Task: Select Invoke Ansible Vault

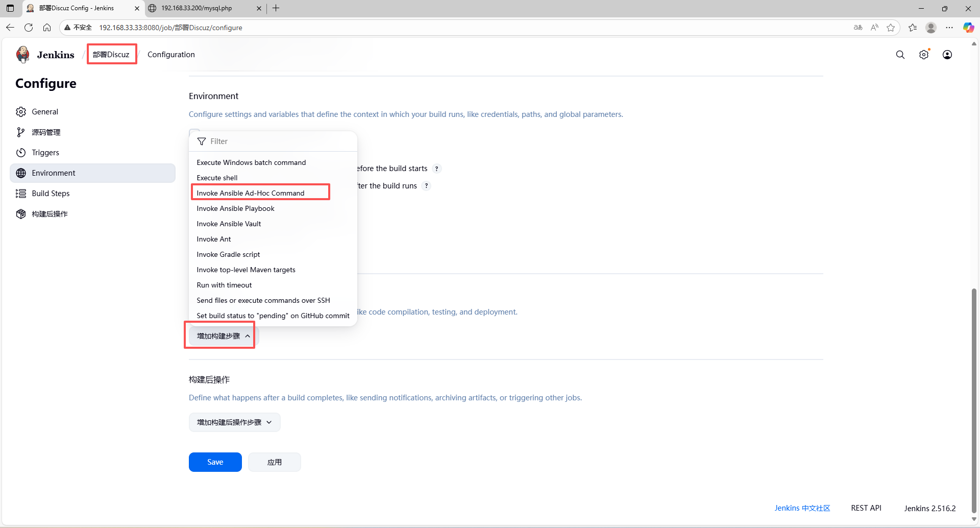Action: pyautogui.click(x=273, y=224)
